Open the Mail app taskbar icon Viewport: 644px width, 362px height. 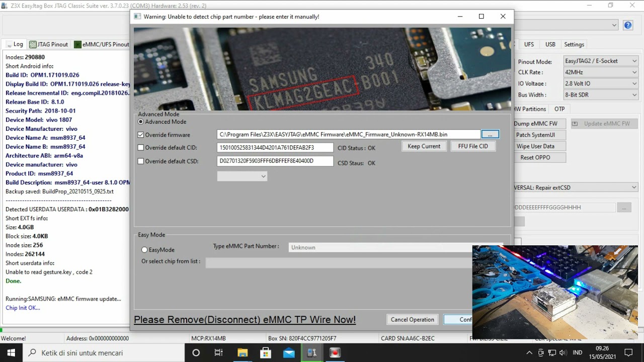click(x=289, y=353)
